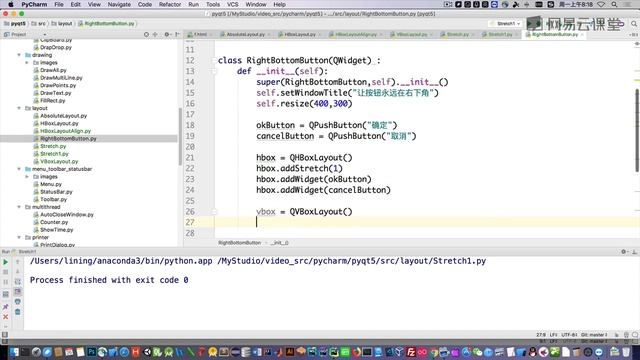
Task: Click the hide Run panel icon
Action: 634,252
